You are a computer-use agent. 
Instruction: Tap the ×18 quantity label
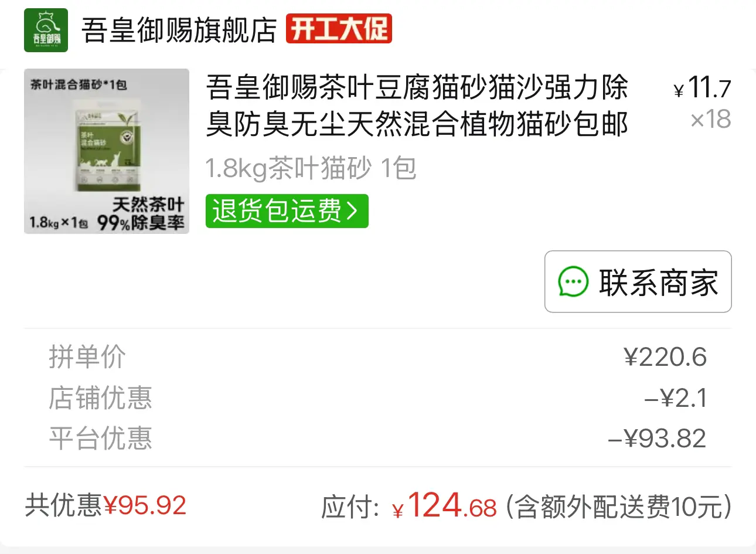711,120
